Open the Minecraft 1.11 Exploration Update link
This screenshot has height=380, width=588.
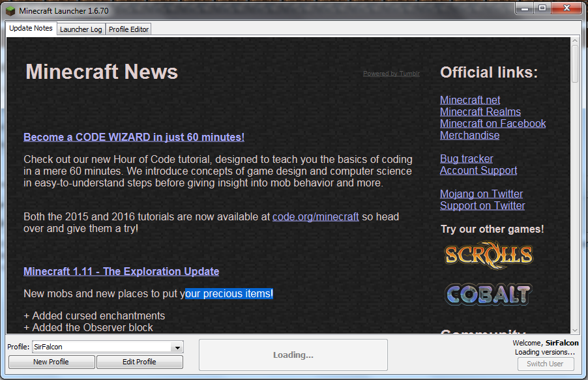pos(121,272)
